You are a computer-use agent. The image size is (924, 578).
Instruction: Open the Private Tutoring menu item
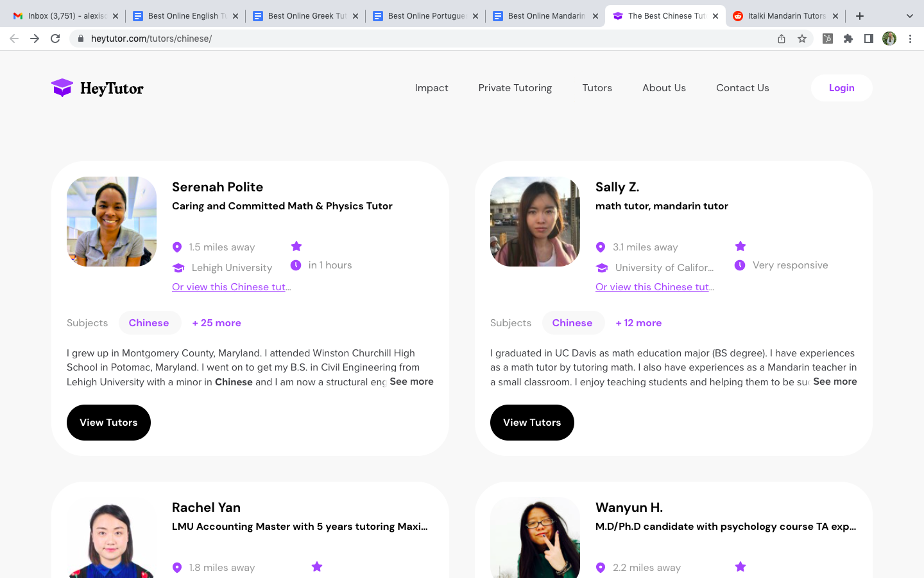click(515, 88)
